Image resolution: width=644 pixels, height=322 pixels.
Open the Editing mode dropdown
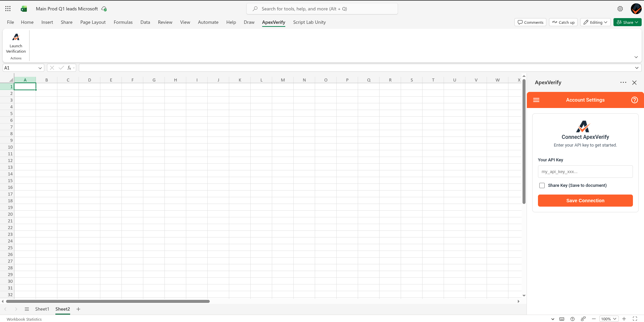point(595,22)
